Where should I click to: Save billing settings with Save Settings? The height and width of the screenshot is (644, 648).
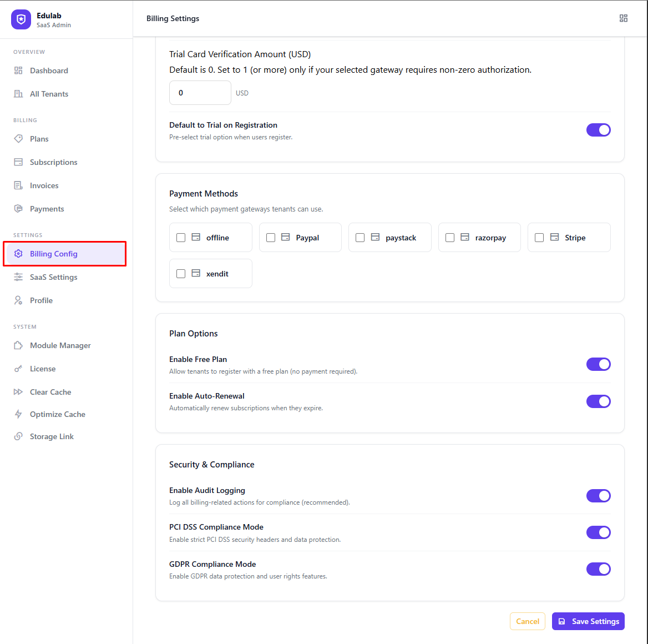click(x=588, y=621)
